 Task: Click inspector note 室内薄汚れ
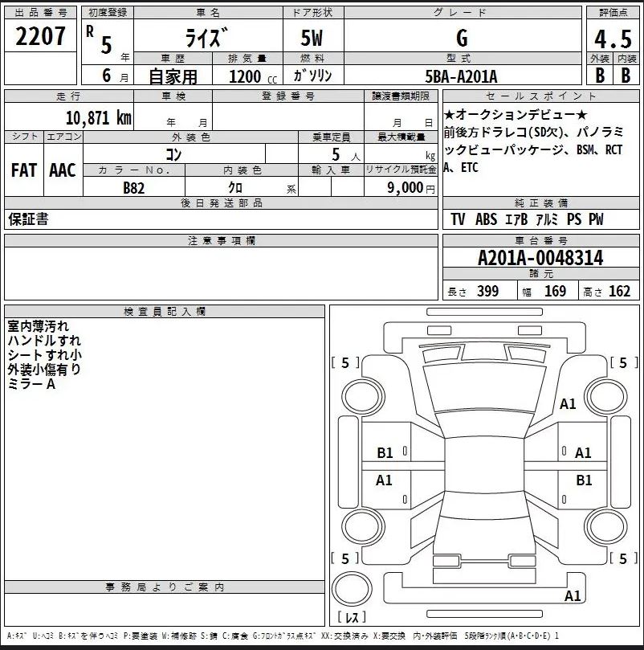38,326
